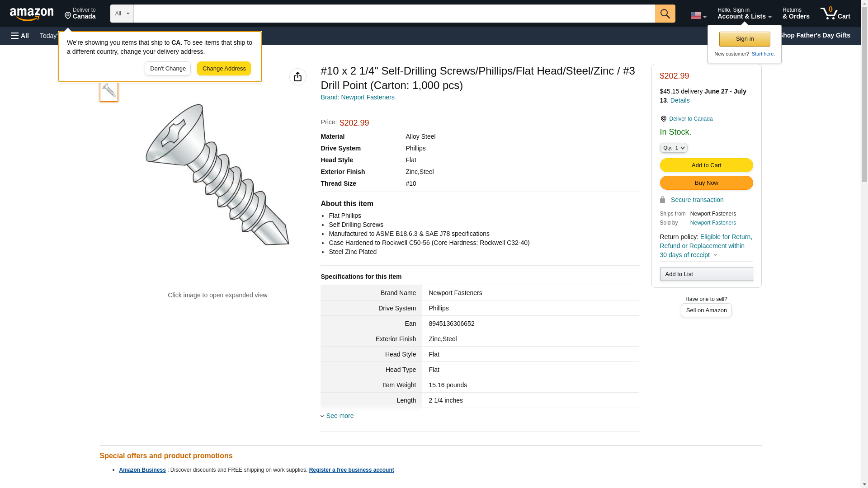The width and height of the screenshot is (868, 488).
Task: Click Don't Change address button
Action: [167, 69]
